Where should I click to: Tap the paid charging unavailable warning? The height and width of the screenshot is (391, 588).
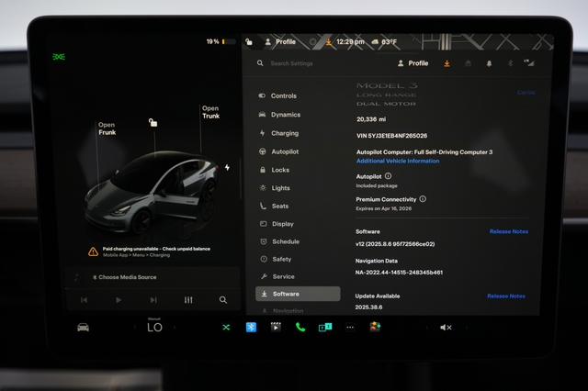(149, 251)
